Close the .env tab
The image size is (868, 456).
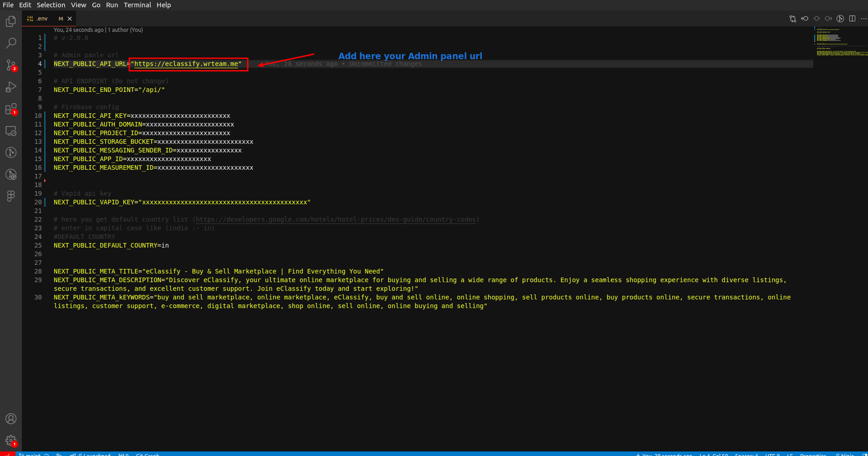70,19
